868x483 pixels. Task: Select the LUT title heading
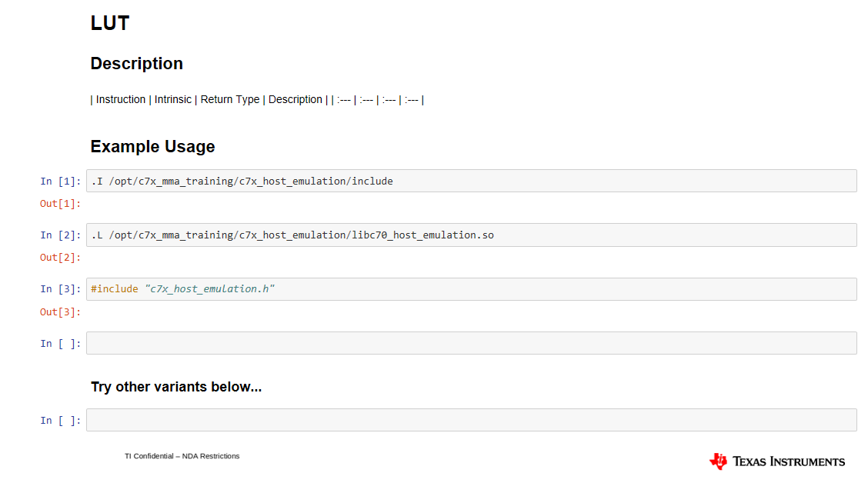tap(110, 23)
